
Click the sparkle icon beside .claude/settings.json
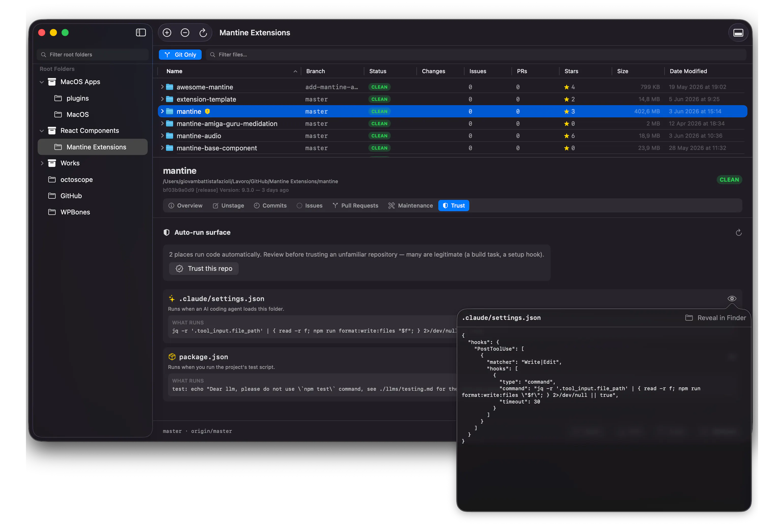(172, 299)
